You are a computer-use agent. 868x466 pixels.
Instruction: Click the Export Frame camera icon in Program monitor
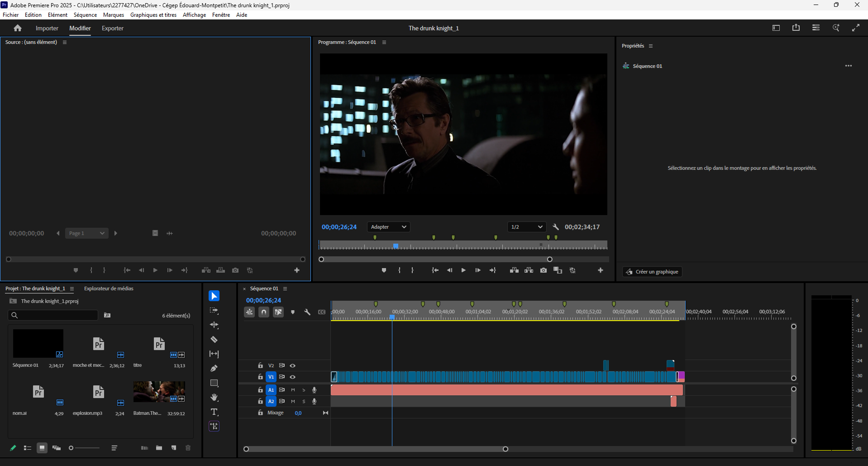pos(544,270)
